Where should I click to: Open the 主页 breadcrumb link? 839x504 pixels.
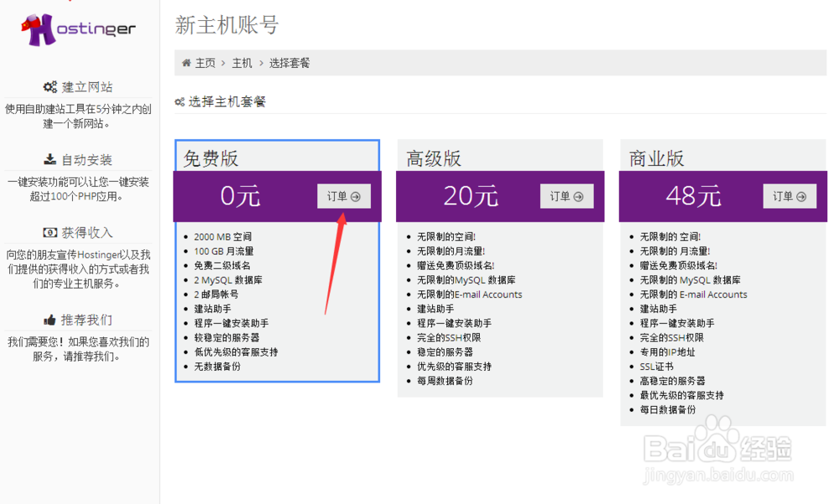tap(204, 61)
